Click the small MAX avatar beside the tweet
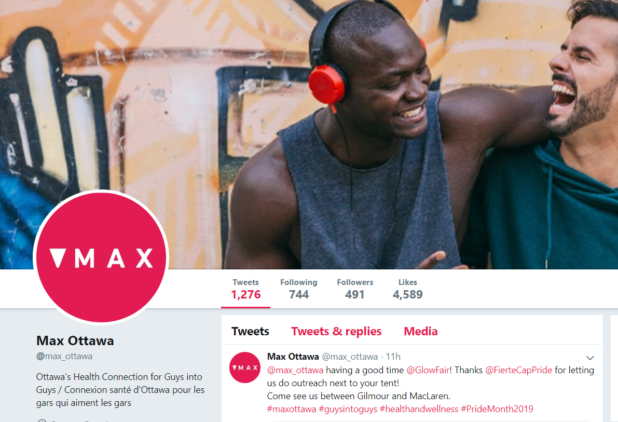Viewport: 618px width, 422px height. click(245, 367)
